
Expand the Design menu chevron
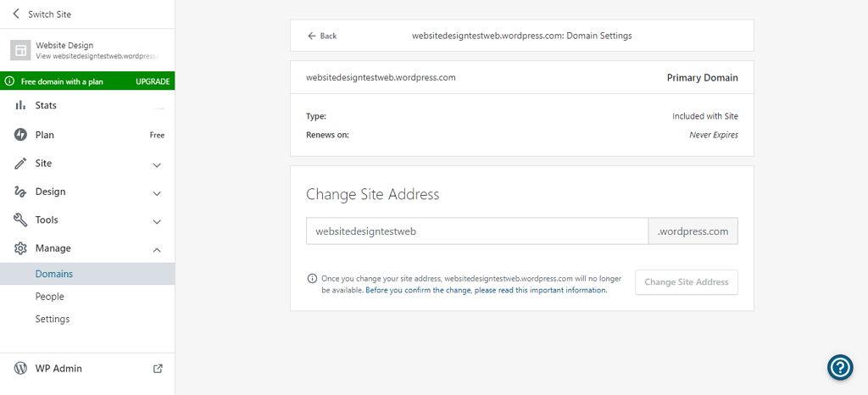point(157,193)
